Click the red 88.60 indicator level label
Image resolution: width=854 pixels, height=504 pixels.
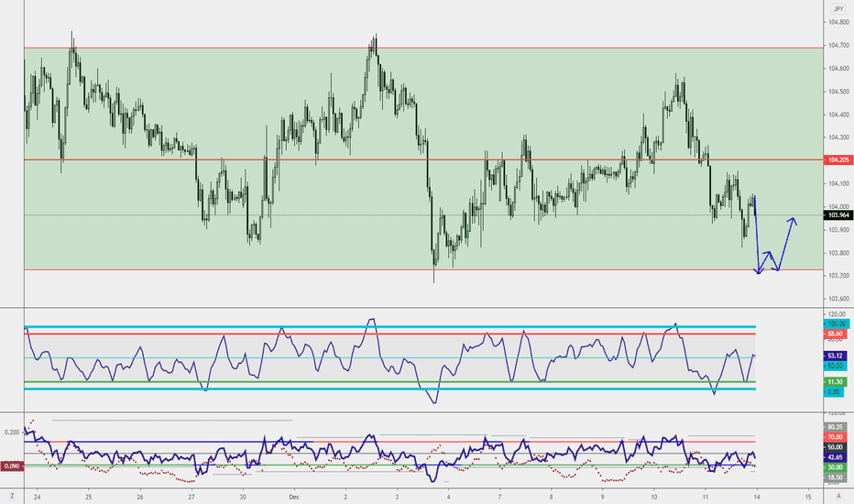tap(836, 334)
